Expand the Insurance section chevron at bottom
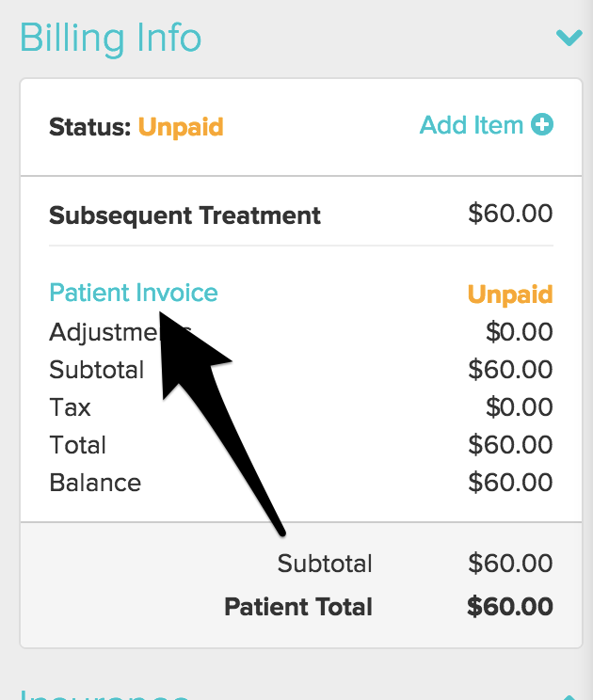The image size is (593, 700). pyautogui.click(x=569, y=696)
